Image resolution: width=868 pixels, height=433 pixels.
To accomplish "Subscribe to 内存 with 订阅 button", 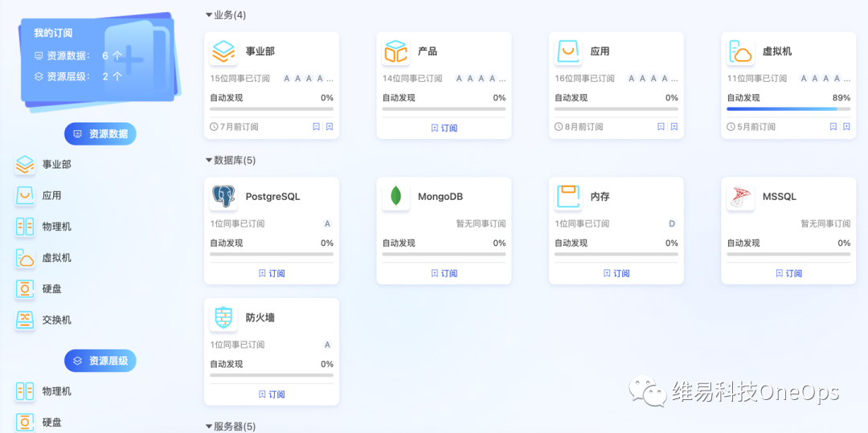I will coord(616,273).
